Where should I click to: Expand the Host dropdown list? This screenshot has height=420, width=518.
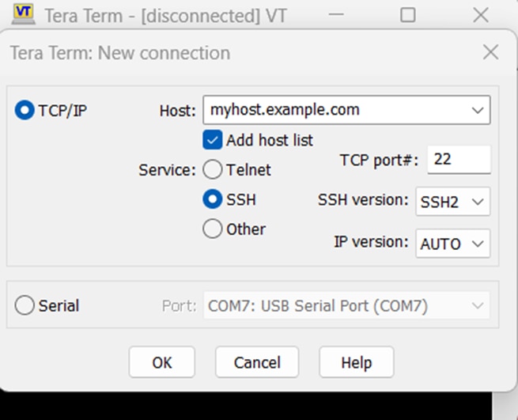477,111
